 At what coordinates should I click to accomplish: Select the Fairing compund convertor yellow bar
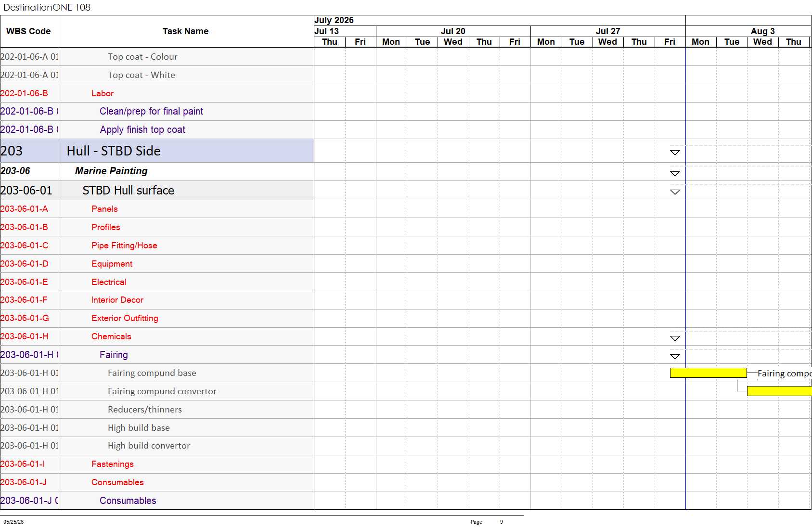(779, 391)
